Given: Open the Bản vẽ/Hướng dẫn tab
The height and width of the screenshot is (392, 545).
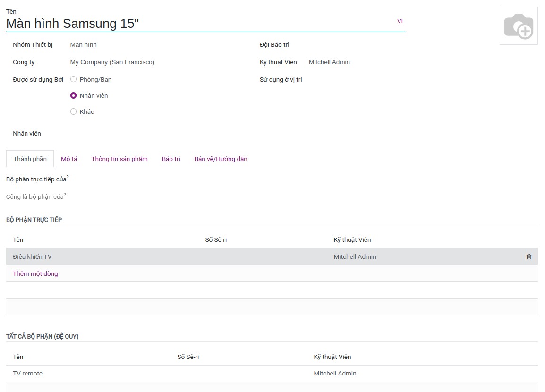Looking at the screenshot, I should pos(221,159).
